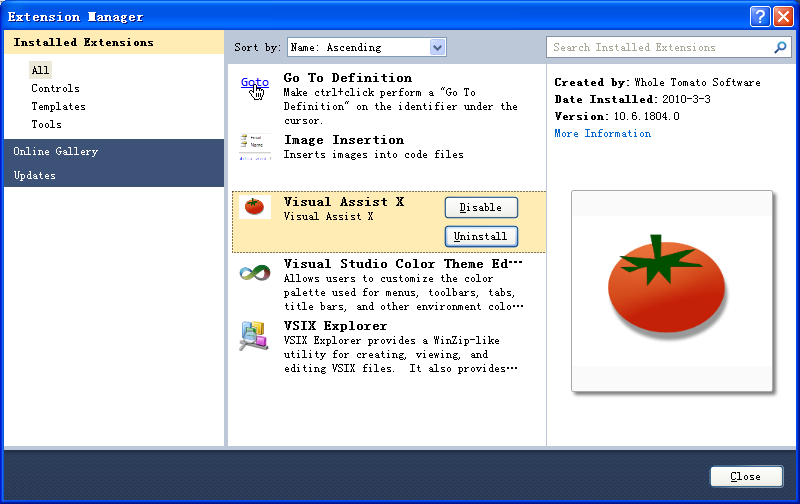Select the Visual Studio Color Theme Editor title

click(403, 264)
